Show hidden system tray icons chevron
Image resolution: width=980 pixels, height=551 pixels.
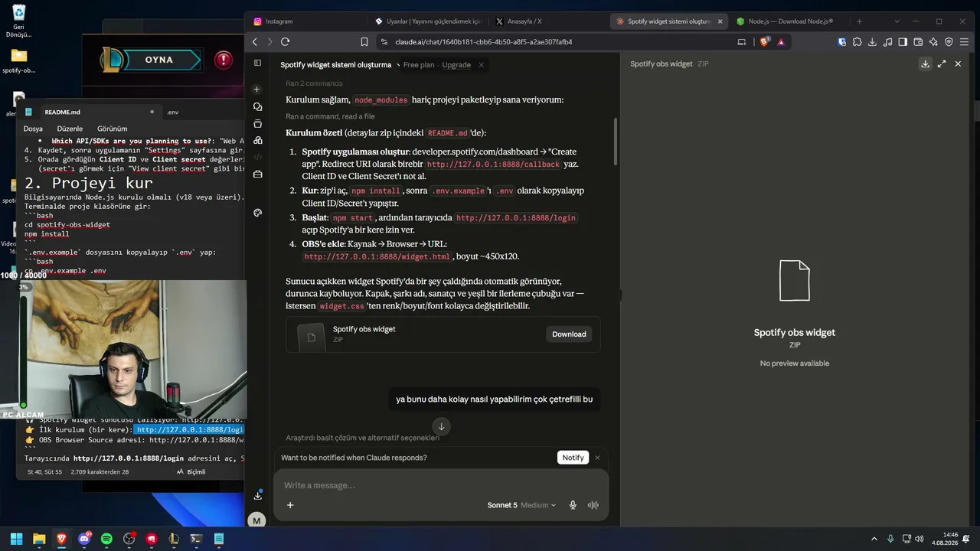874,539
